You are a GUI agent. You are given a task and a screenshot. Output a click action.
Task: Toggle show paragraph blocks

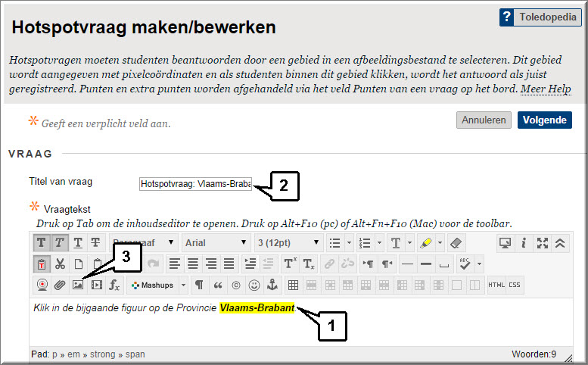(x=199, y=285)
